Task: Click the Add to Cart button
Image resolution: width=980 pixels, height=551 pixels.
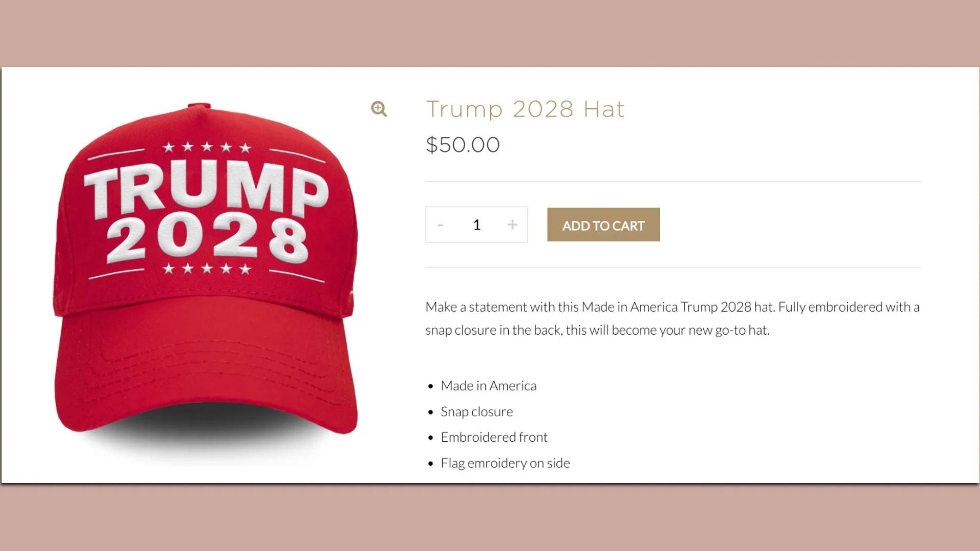Action: pos(603,224)
